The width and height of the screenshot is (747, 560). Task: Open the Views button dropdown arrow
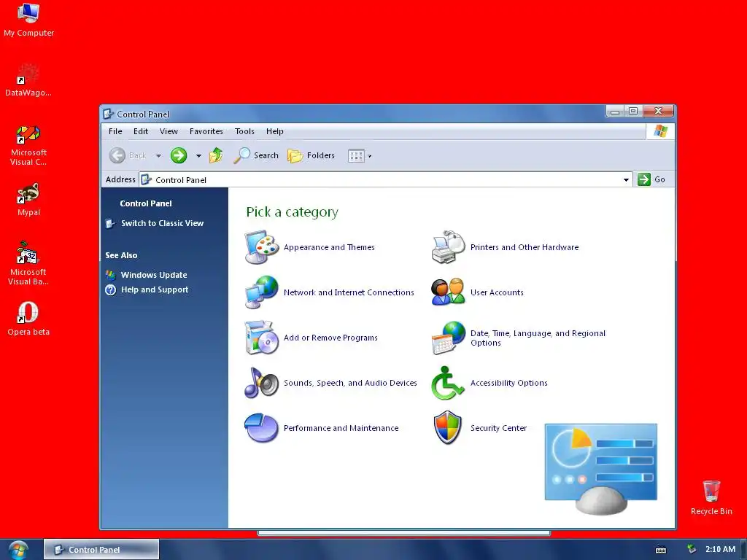coord(370,156)
